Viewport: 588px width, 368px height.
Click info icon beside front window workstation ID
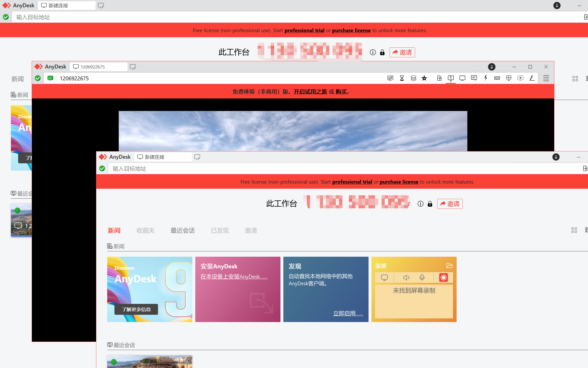(420, 204)
